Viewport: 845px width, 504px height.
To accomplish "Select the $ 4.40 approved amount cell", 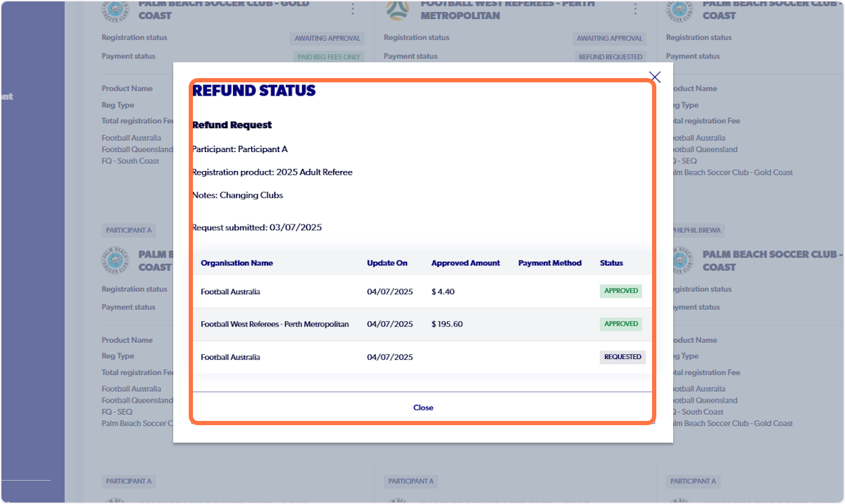I will click(443, 291).
